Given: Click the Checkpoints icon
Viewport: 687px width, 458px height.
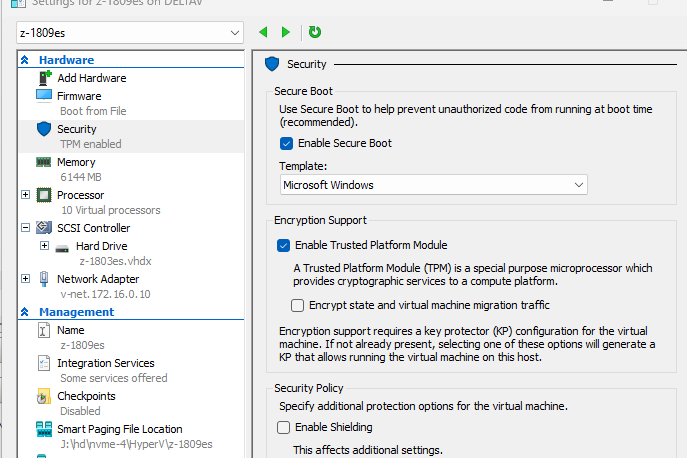Looking at the screenshot, I should 43,396.
